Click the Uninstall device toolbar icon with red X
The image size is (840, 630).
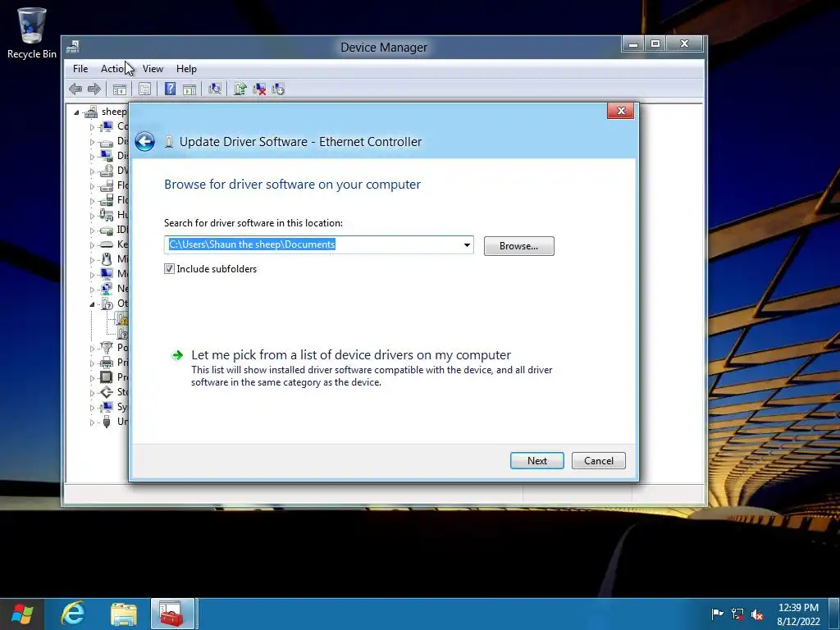[259, 89]
